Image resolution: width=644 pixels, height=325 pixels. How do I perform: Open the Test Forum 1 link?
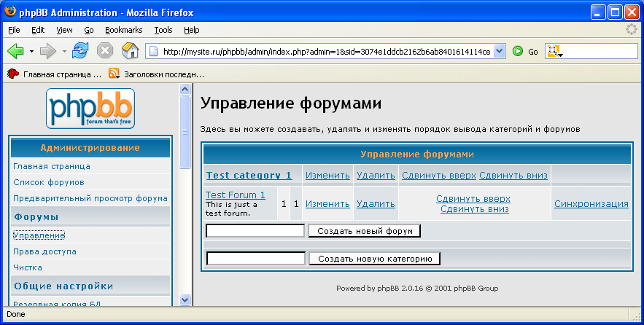pos(236,195)
